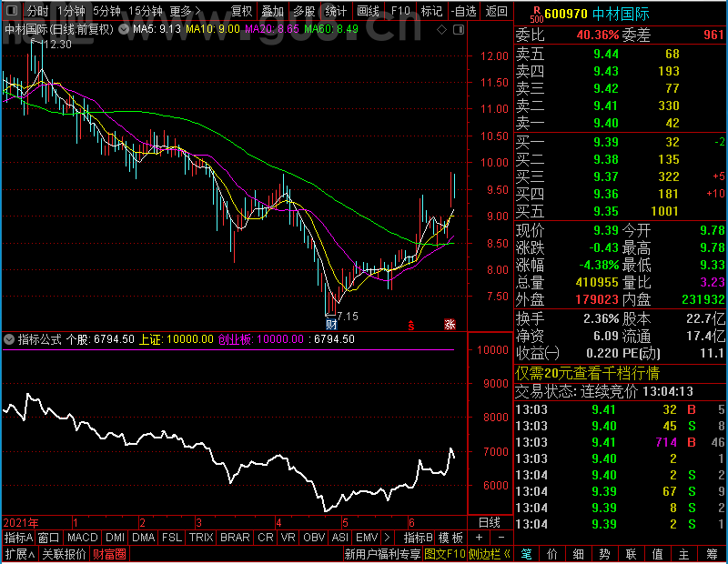
Task: Select the CR indicator
Action: click(x=265, y=538)
